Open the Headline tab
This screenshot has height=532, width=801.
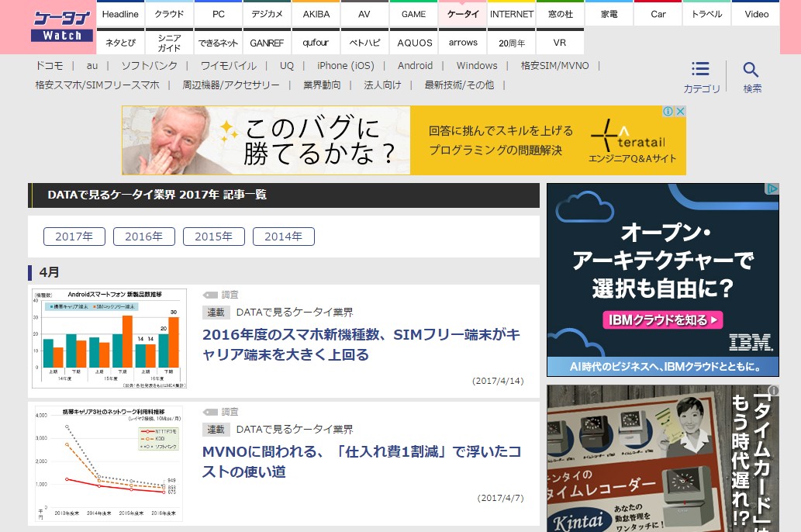[120, 14]
